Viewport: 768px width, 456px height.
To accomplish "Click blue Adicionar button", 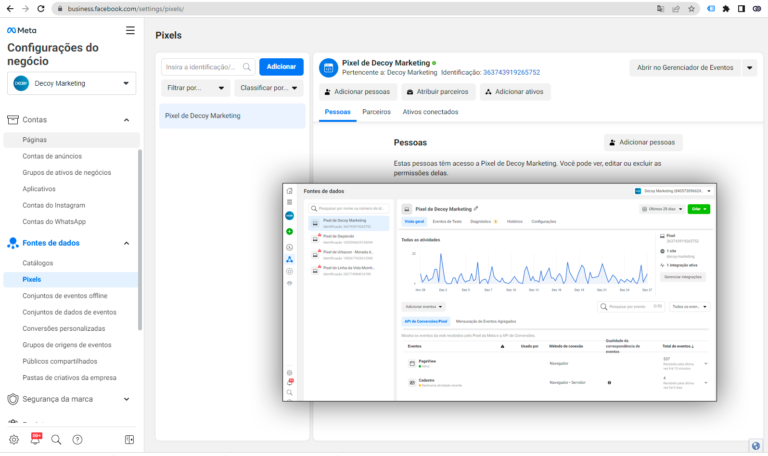I will [281, 67].
